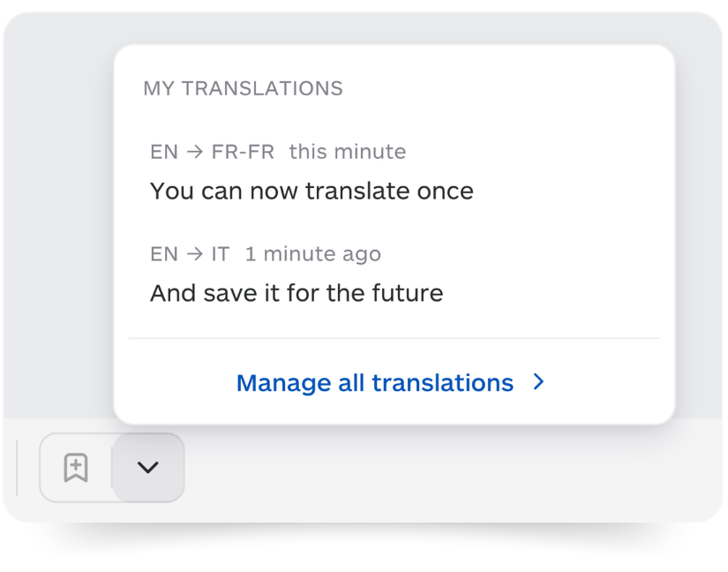Click the arrow icon between EN and IT
The height and width of the screenshot is (572, 728).
coord(195,254)
